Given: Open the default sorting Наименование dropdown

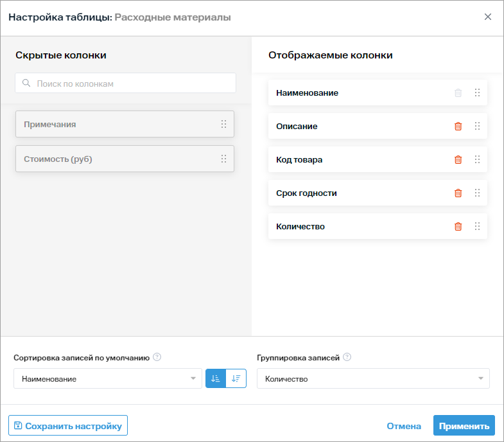Looking at the screenshot, I should [108, 379].
